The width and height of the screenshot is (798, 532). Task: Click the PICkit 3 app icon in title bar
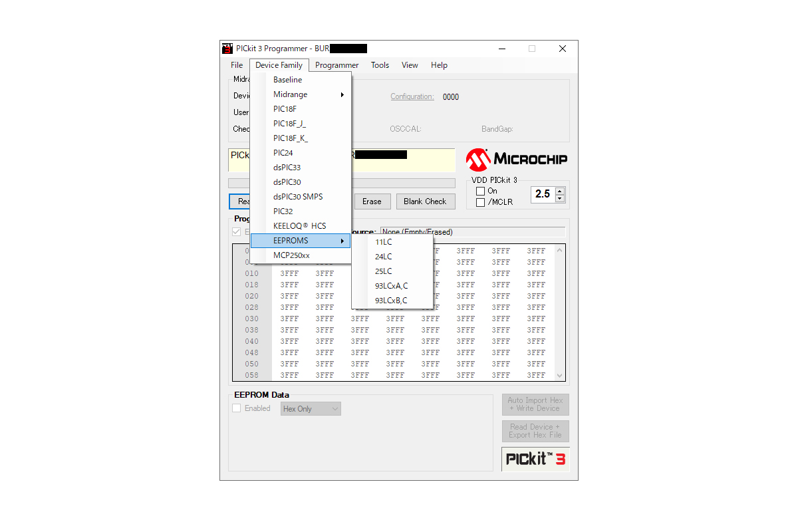point(227,49)
